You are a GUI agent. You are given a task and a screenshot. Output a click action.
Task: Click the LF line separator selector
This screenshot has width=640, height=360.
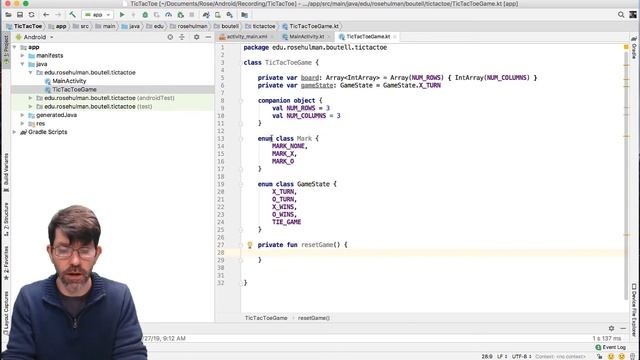click(x=502, y=356)
